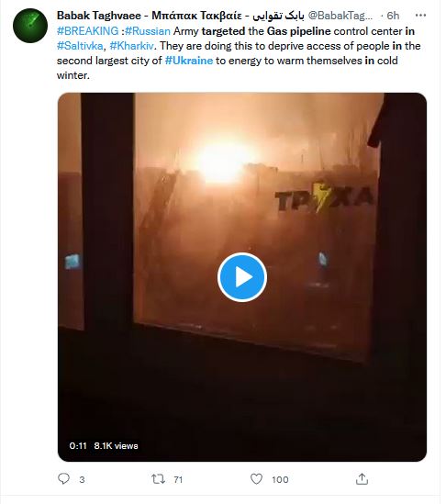Retweet using the arrows icon

coord(159,479)
